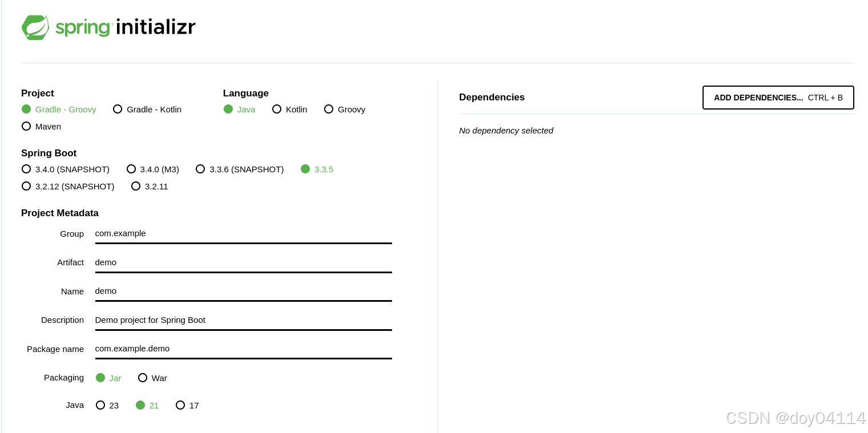Choose Kotlin as the language
Viewport: 868px width, 433px height.
pos(290,109)
